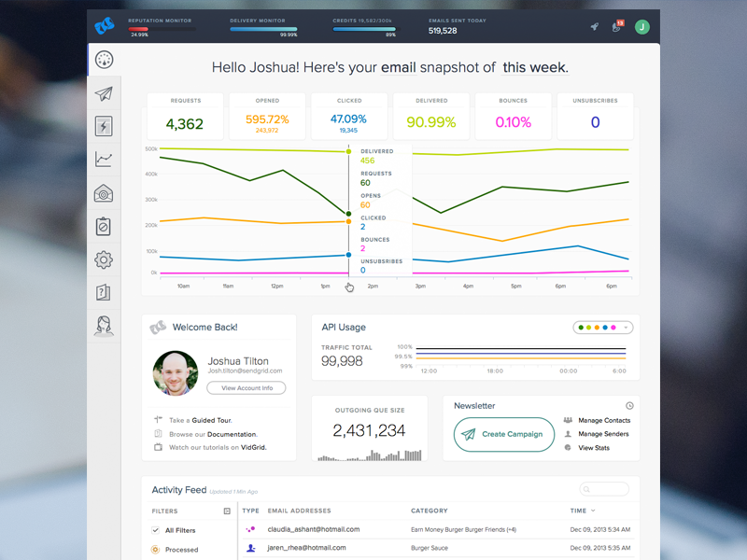Open the line chart statistics sidebar icon
This screenshot has height=560, width=747.
coord(104,160)
